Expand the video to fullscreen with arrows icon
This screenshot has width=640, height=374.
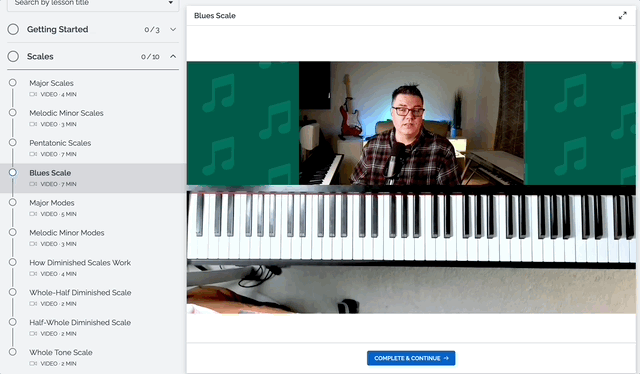point(622,16)
